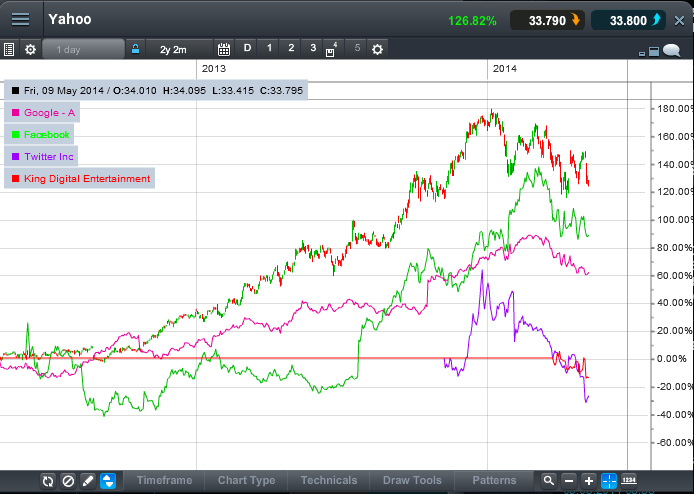Zoom in with the plus button
The height and width of the screenshot is (494, 694).
(589, 481)
